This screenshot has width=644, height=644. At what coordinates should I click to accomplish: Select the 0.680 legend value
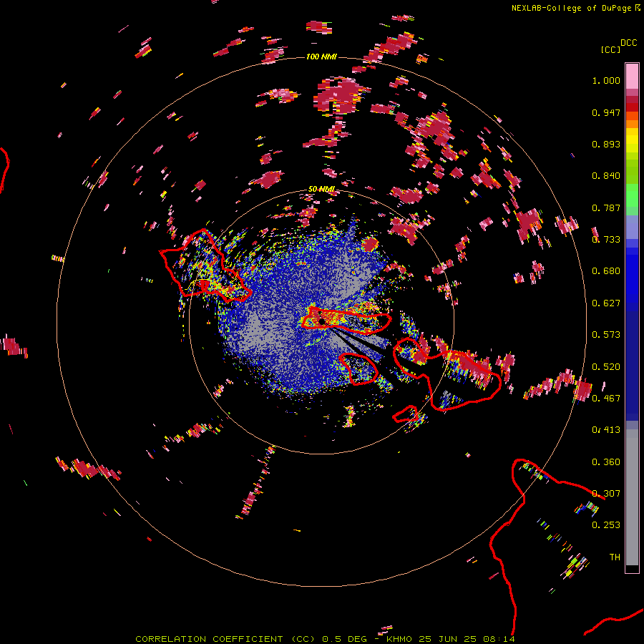click(606, 271)
